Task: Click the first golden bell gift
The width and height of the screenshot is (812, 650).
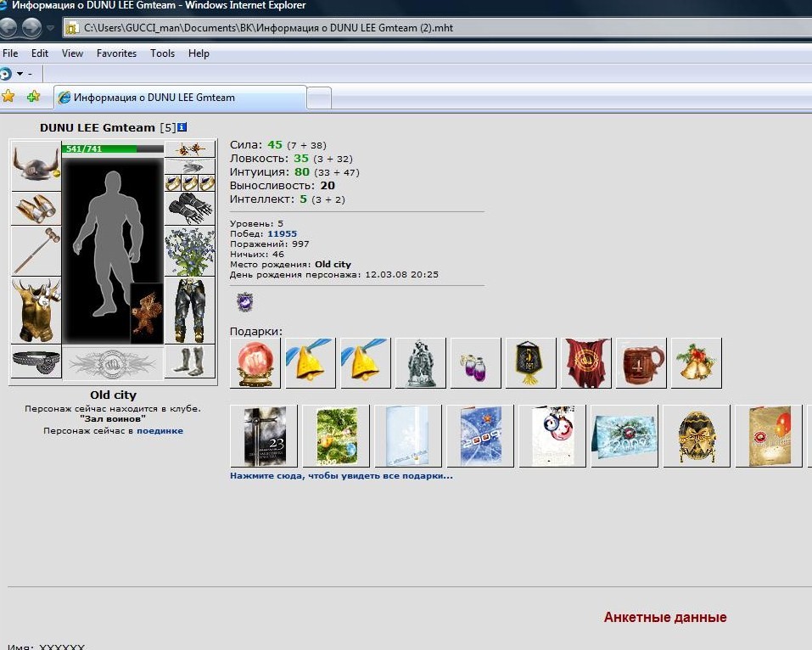Action: [x=311, y=363]
